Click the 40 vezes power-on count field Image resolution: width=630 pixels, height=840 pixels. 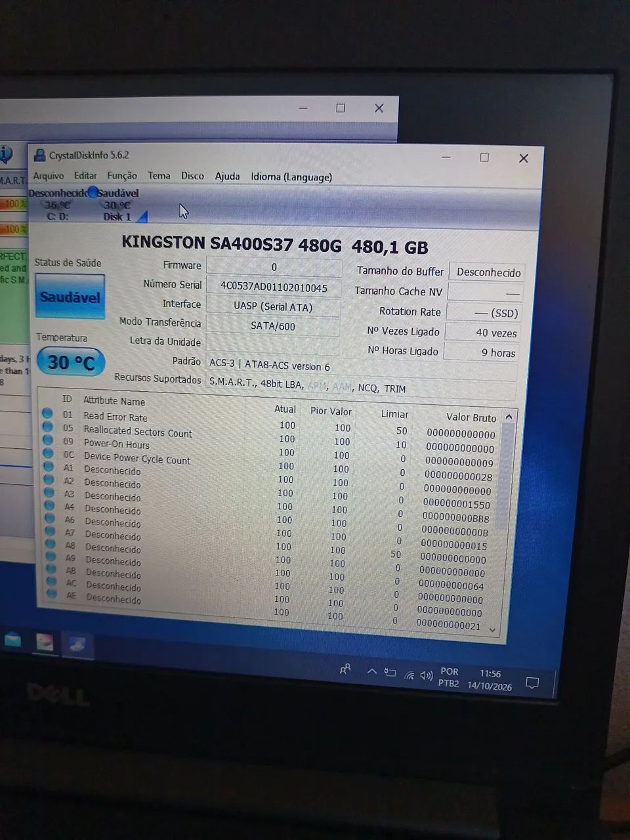point(482,333)
